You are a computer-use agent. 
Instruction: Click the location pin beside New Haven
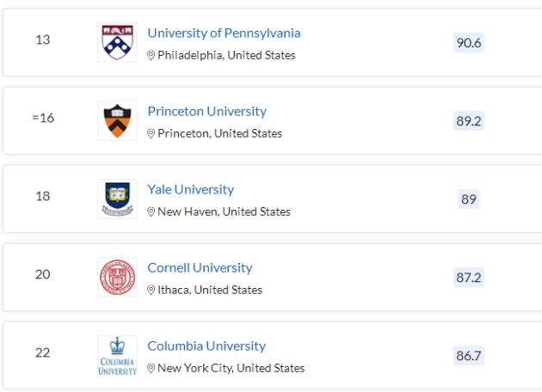(151, 212)
